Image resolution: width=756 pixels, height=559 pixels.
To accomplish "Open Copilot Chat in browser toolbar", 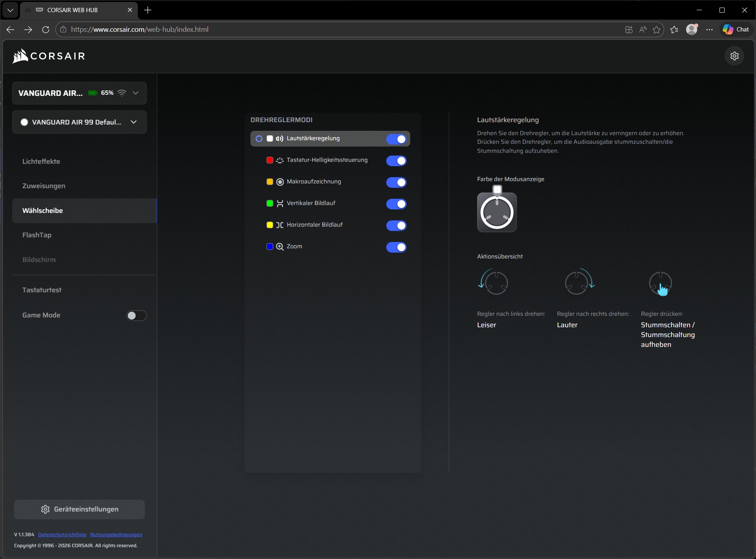I will coord(736,29).
